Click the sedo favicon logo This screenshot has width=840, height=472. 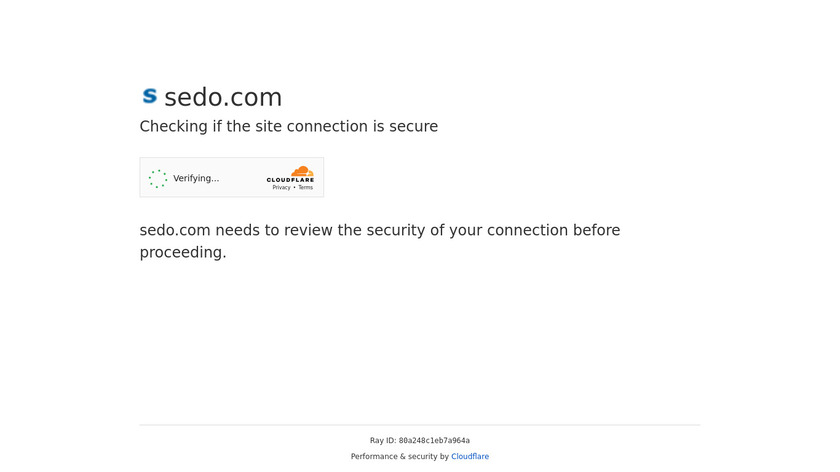coord(149,96)
